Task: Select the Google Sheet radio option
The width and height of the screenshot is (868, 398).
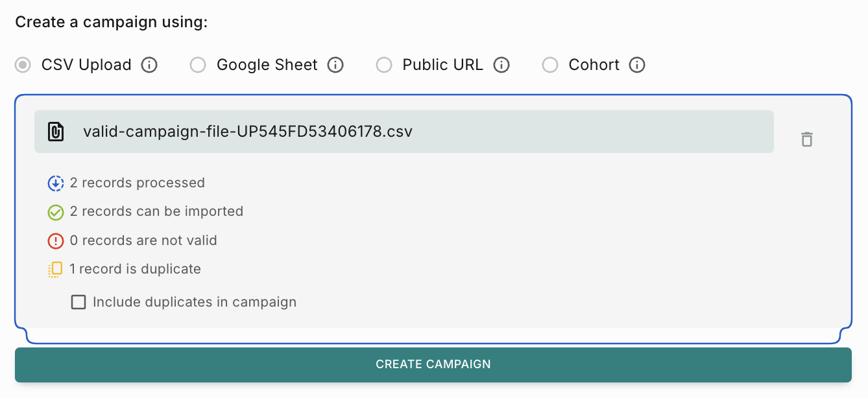Action: pos(198,65)
